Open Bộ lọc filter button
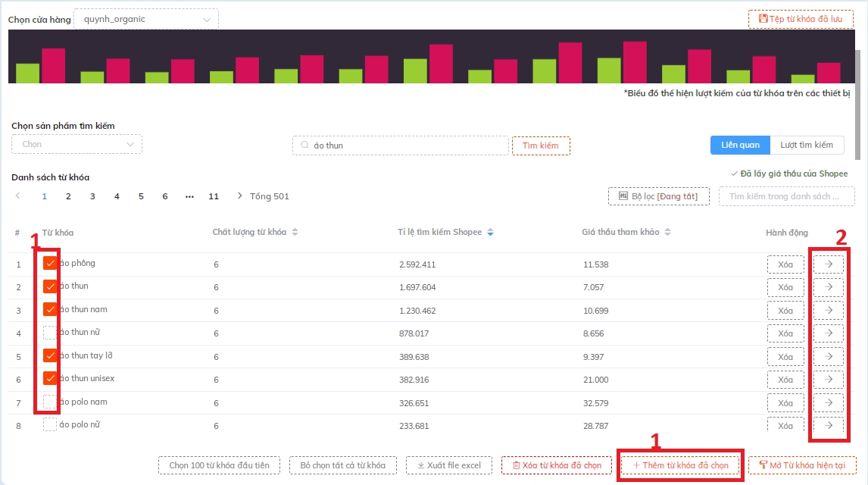This screenshot has height=485, width=868. (658, 196)
